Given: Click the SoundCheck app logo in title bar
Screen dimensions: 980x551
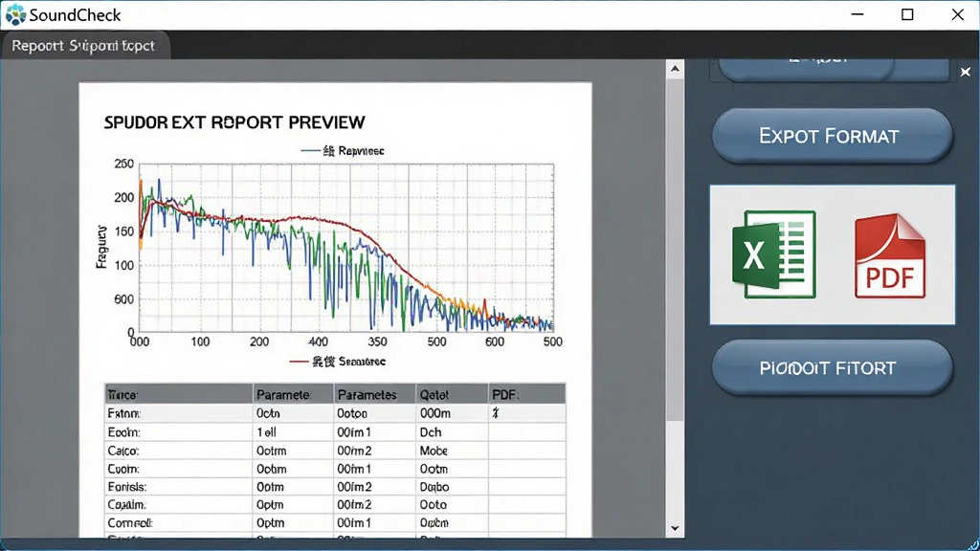Looking at the screenshot, I should click(x=15, y=14).
